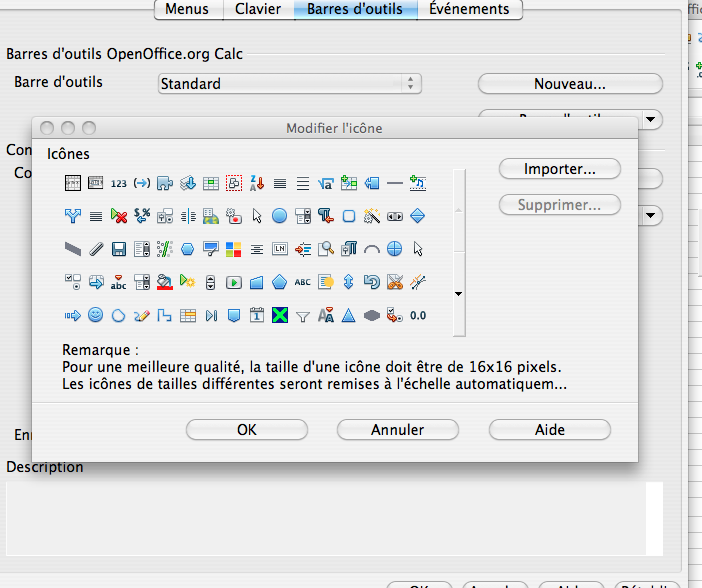Confirm the icon dialog with OK
Viewport: 702px width, 588px height.
tap(247, 430)
